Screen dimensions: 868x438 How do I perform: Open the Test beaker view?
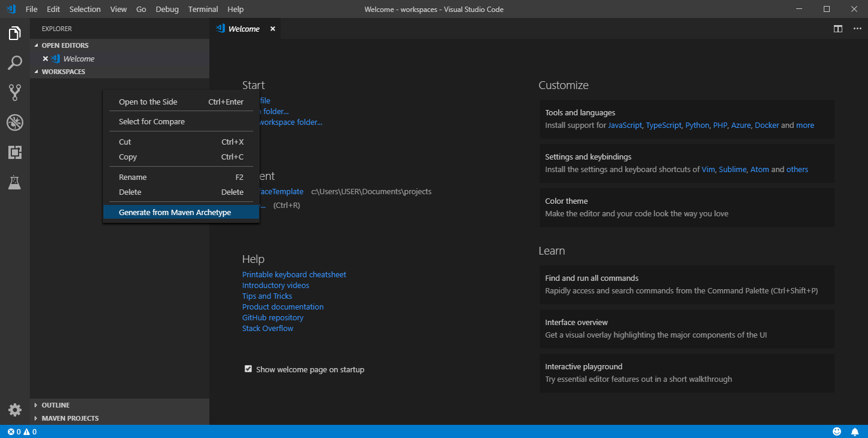pyautogui.click(x=15, y=183)
